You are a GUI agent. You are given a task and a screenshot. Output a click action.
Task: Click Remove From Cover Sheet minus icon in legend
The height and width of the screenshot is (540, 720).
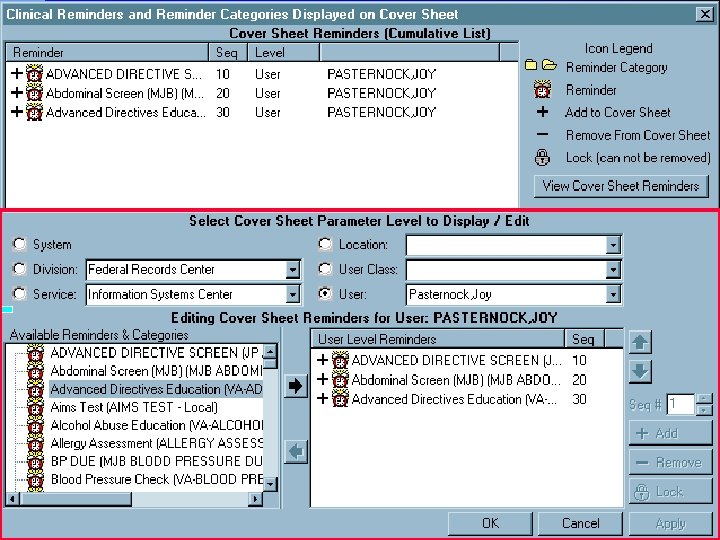click(542, 135)
